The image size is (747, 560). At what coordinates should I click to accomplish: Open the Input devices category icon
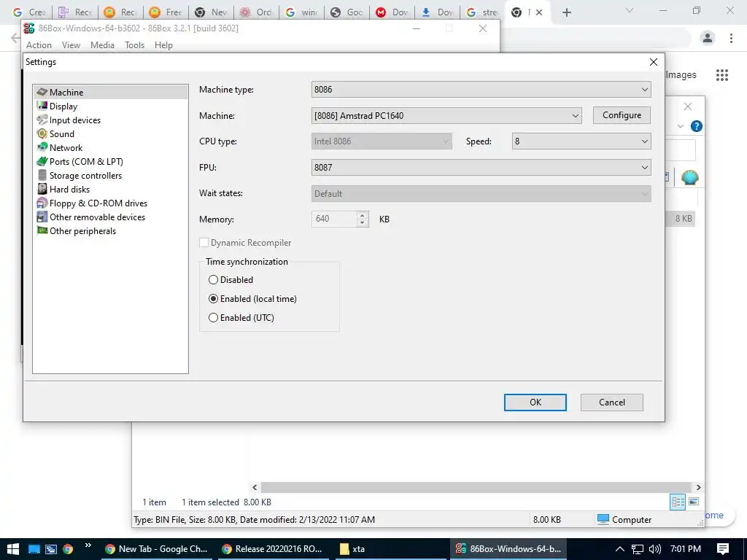click(x=42, y=120)
